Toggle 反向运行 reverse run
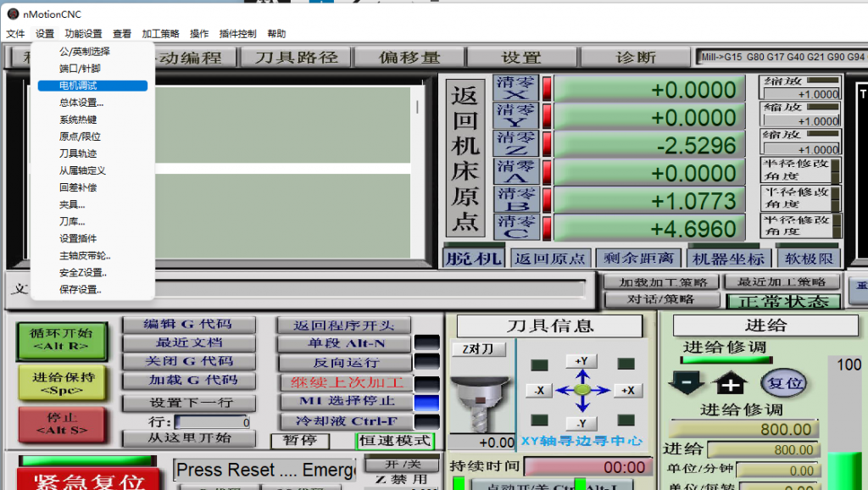The height and width of the screenshot is (490, 868). tap(345, 363)
